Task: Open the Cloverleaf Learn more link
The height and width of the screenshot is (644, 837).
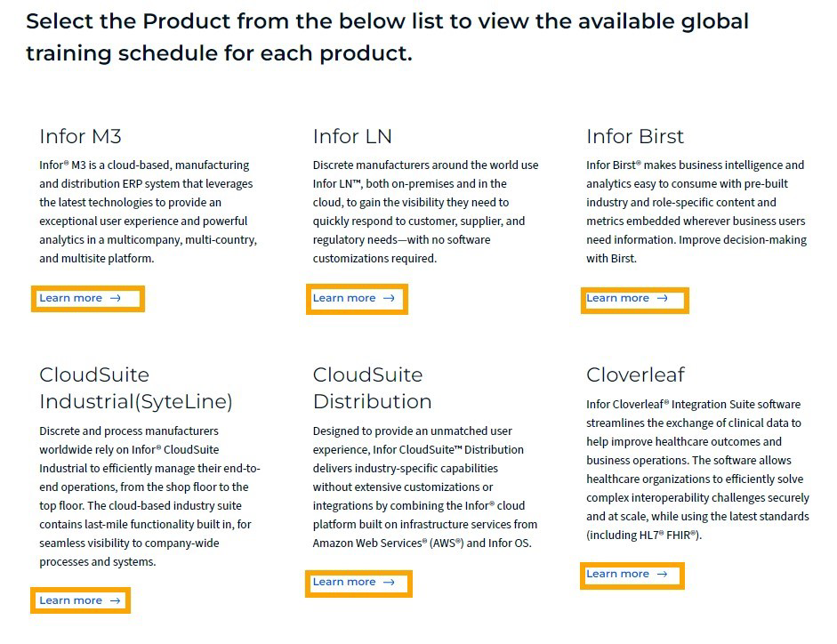Action: [x=617, y=575]
